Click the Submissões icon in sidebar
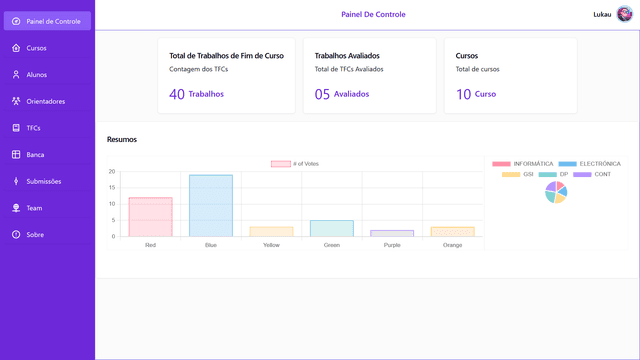The height and width of the screenshot is (360, 640). 16,181
